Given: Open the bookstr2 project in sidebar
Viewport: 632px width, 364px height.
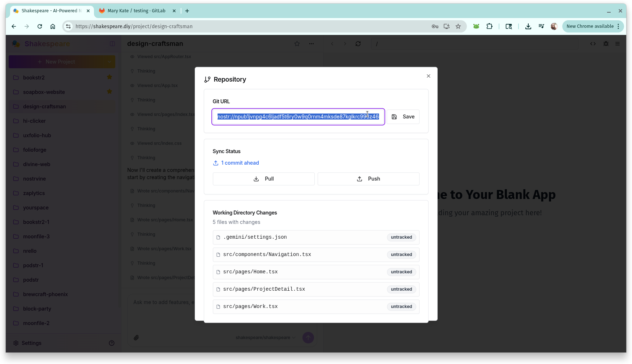Looking at the screenshot, I should tap(34, 78).
